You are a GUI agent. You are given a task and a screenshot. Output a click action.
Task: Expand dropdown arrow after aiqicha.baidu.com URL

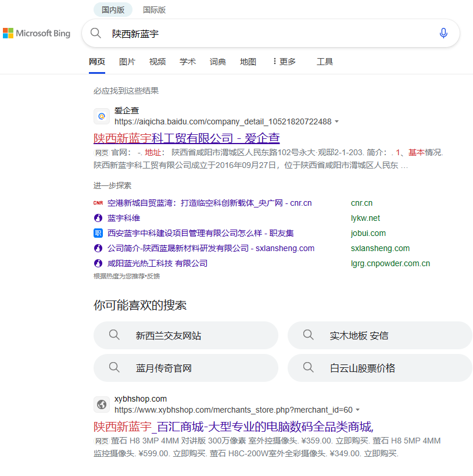tap(336, 121)
